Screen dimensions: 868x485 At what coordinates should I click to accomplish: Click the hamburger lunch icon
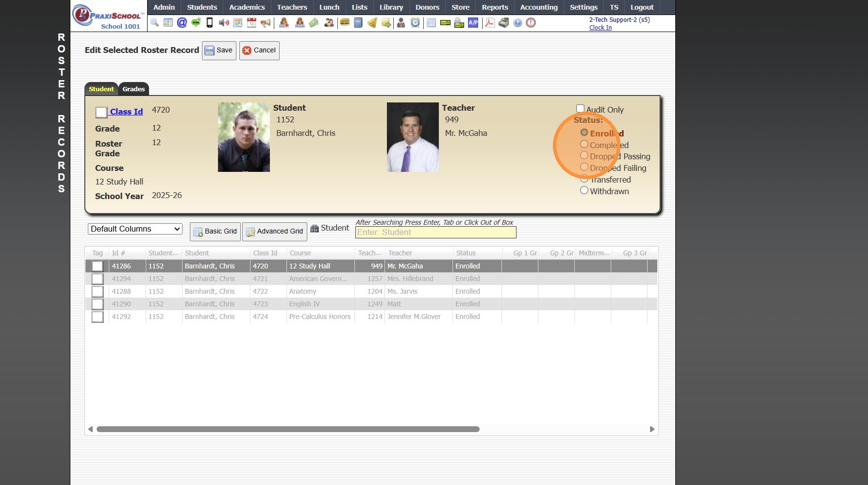pyautogui.click(x=345, y=23)
